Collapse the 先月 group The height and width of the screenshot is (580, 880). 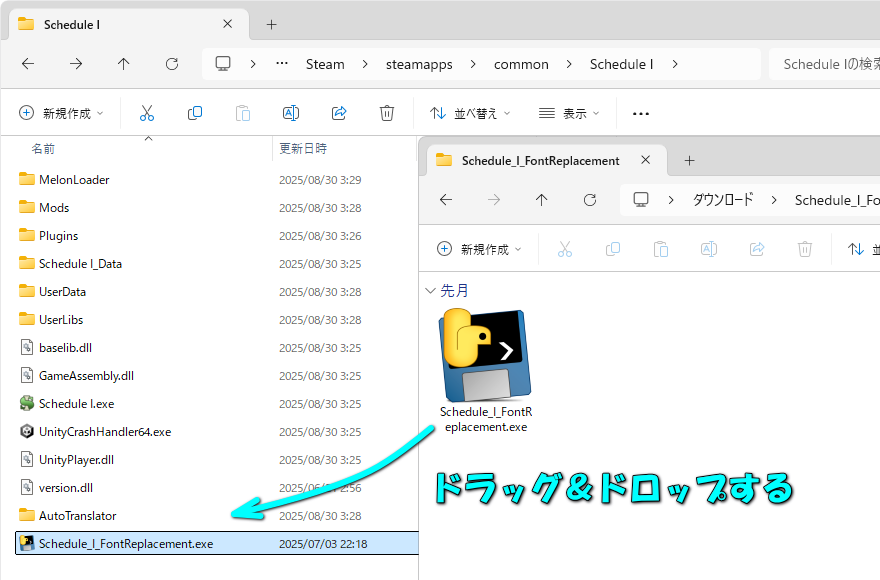click(x=430, y=290)
